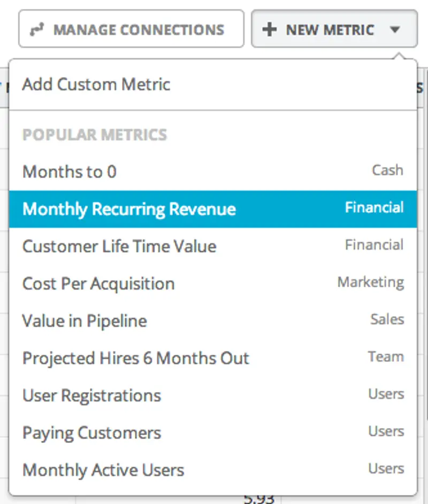Click the plus icon on New Metric
Screen dimensions: 428x504
tap(270, 29)
